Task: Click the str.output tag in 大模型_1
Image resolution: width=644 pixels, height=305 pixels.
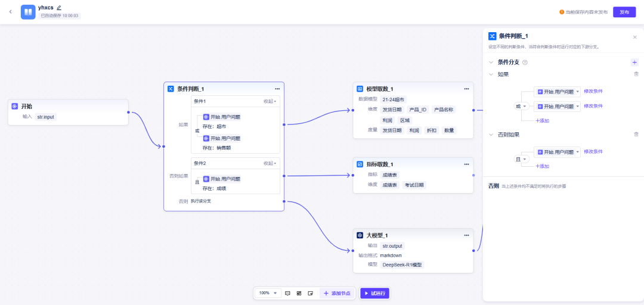Action: coord(392,246)
